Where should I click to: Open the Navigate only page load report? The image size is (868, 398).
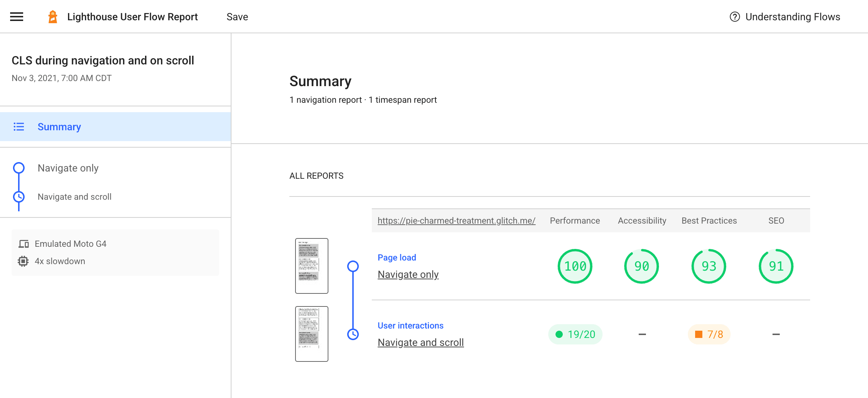click(408, 275)
